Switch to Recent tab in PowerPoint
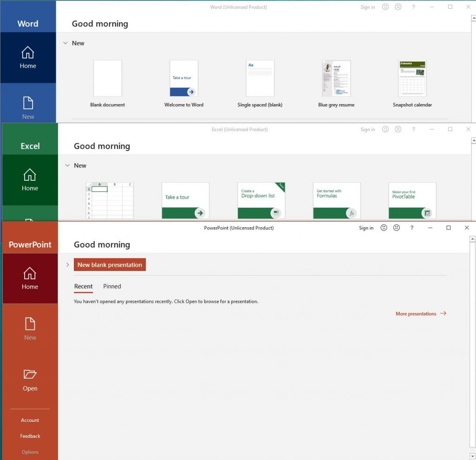Screen dimensions: 476x460 (x=83, y=286)
